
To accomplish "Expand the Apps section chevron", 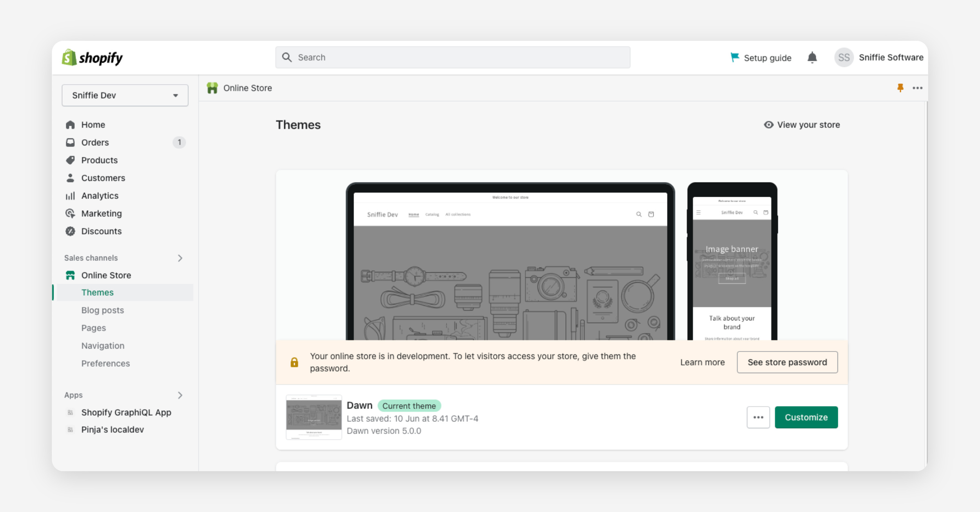I will 180,395.
